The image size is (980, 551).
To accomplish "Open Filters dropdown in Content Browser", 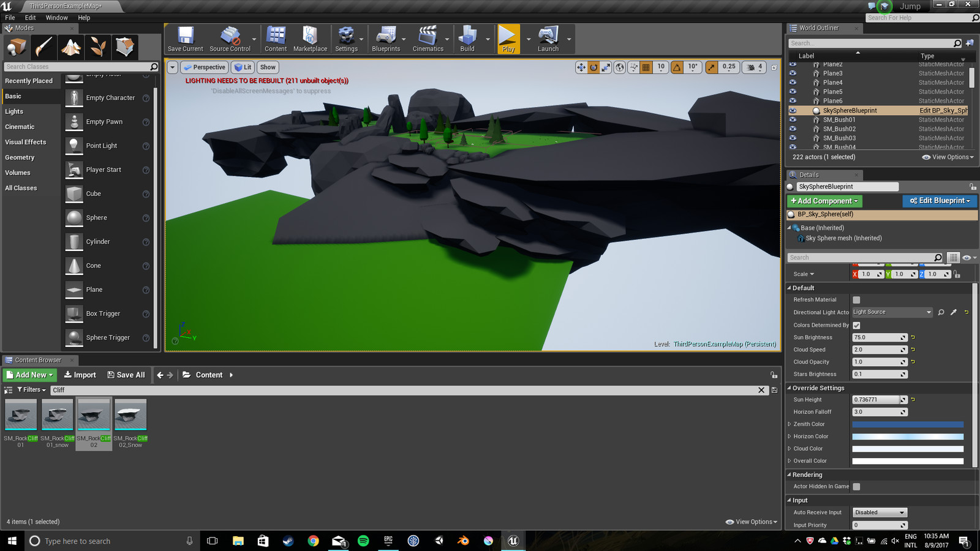I will (31, 390).
